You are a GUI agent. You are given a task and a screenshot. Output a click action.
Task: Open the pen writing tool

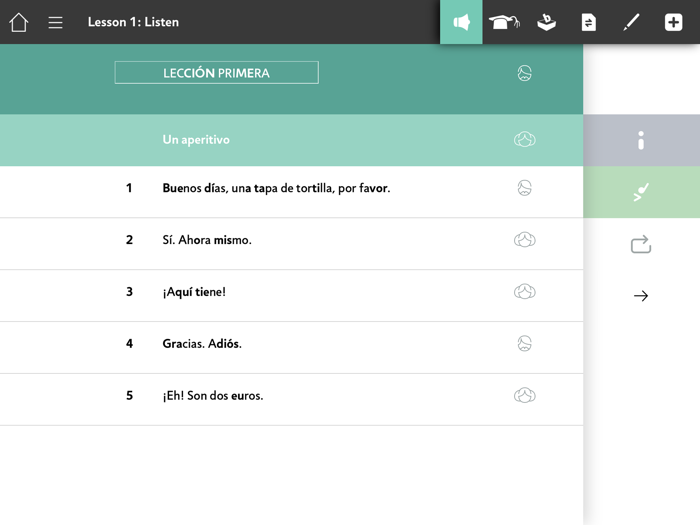[x=631, y=22]
